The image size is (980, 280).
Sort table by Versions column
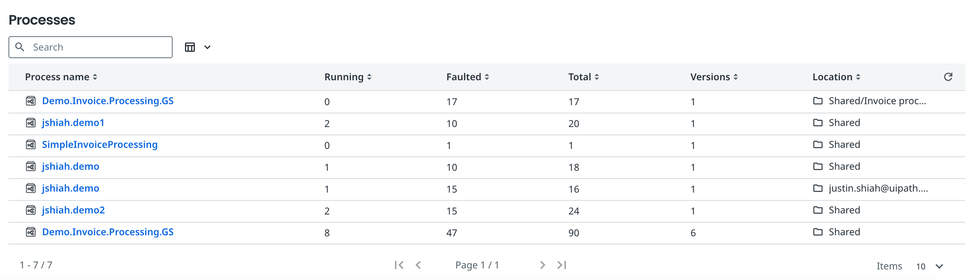(x=714, y=77)
